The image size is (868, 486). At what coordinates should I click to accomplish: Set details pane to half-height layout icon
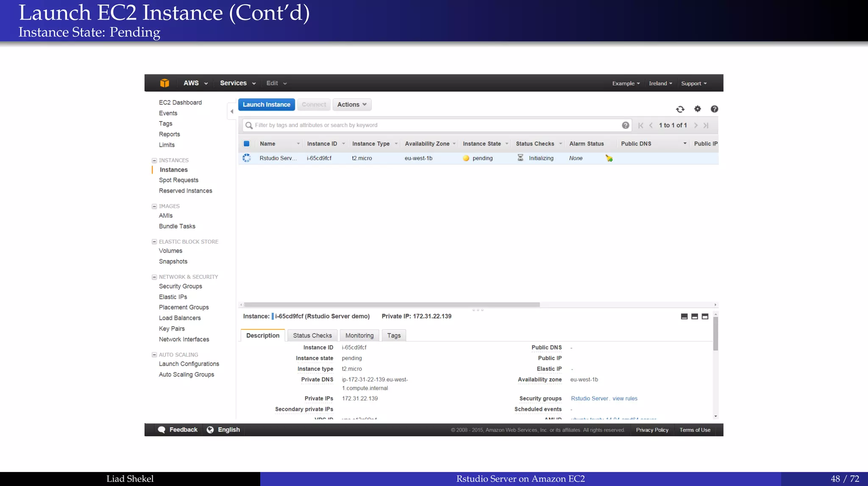click(695, 317)
